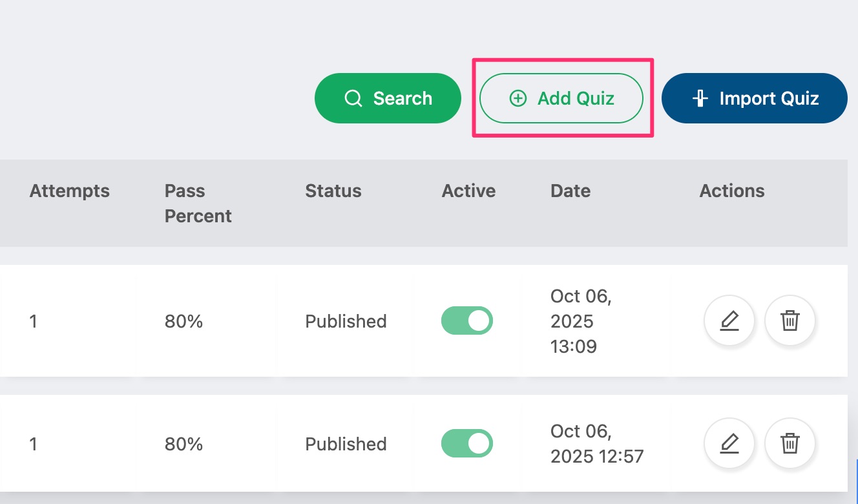
Task: Disable the Active toggle for the second quiz
Action: [466, 443]
